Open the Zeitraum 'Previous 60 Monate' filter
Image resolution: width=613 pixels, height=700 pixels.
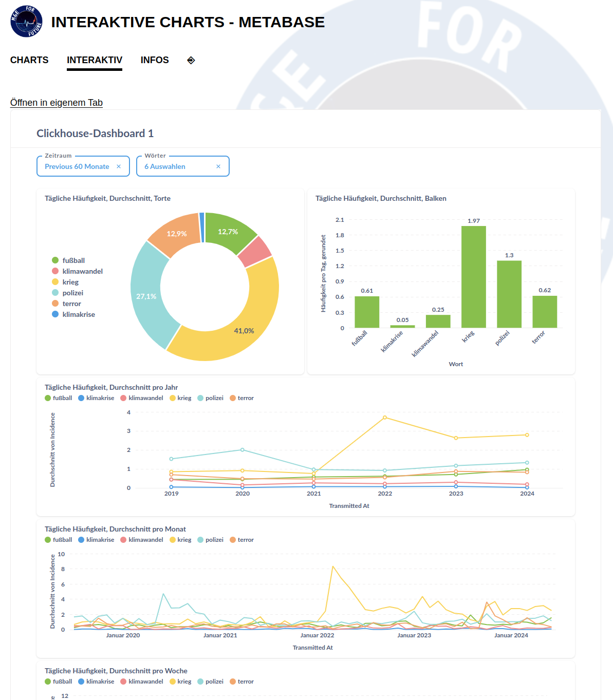[x=77, y=166]
